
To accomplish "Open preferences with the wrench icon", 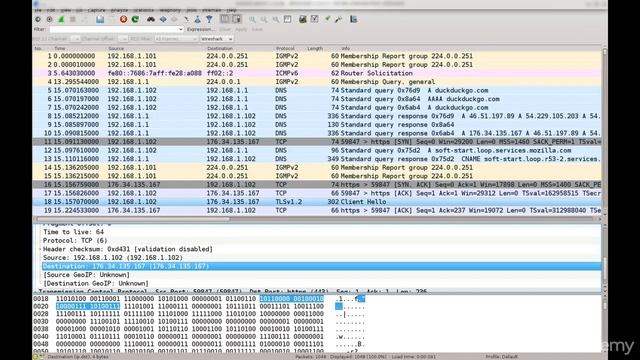I will (x=338, y=19).
